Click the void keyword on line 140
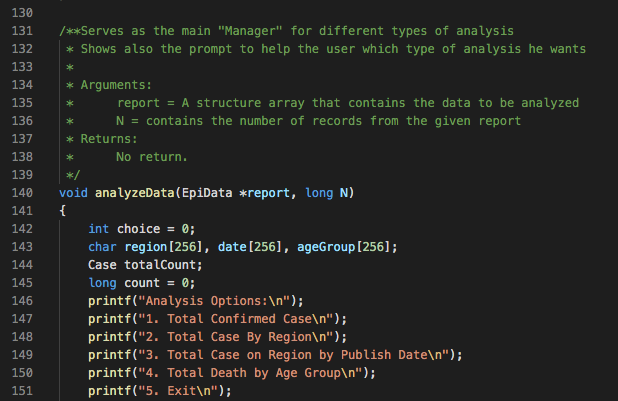 (x=73, y=193)
